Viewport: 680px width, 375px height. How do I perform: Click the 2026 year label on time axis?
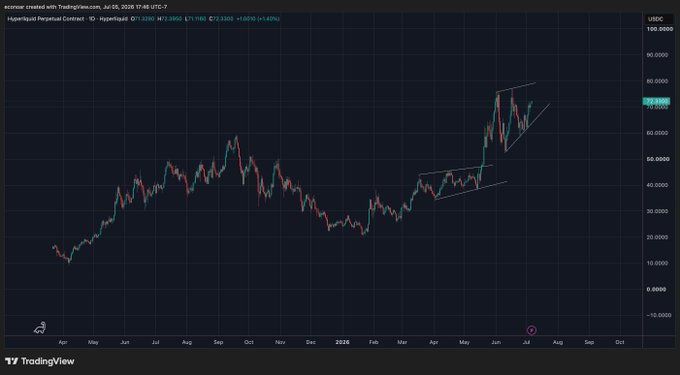click(342, 342)
